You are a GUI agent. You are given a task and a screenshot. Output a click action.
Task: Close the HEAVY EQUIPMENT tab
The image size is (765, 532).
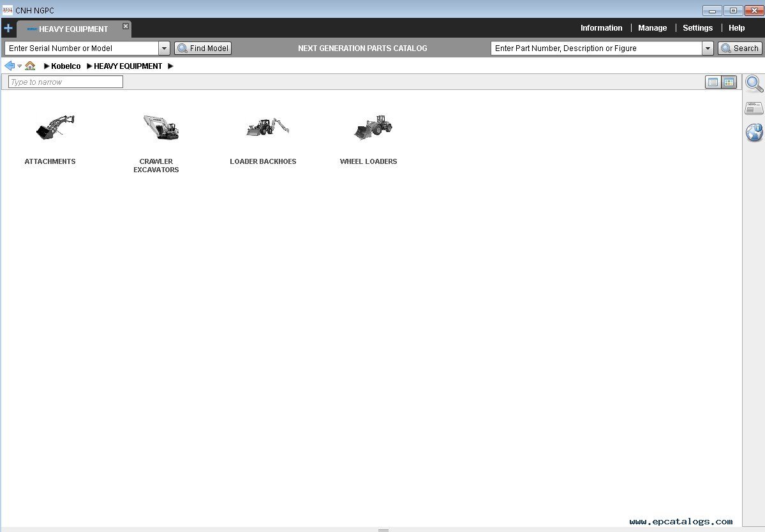[x=126, y=26]
